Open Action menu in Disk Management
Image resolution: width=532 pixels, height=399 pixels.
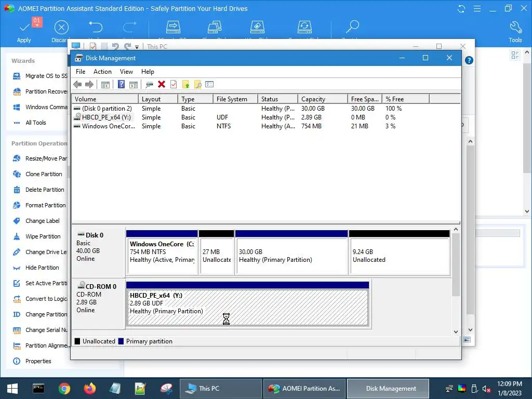click(x=102, y=72)
